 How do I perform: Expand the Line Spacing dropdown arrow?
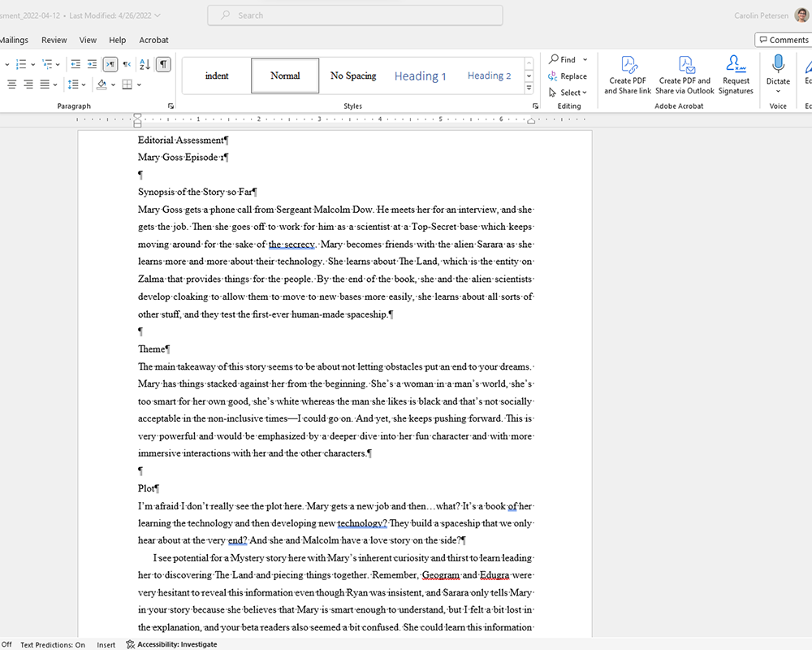(x=84, y=84)
